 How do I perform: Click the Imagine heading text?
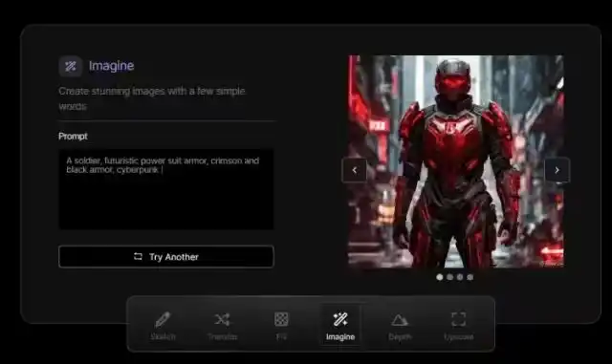[x=111, y=66]
